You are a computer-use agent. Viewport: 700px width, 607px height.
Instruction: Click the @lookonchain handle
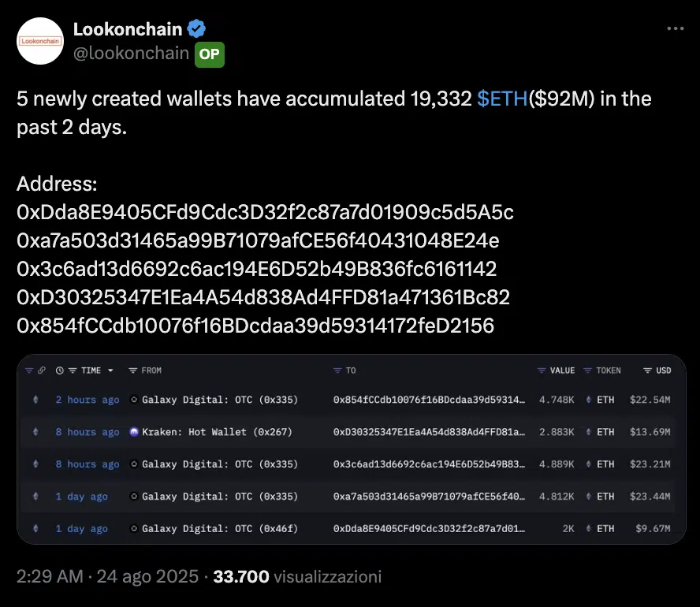click(132, 53)
